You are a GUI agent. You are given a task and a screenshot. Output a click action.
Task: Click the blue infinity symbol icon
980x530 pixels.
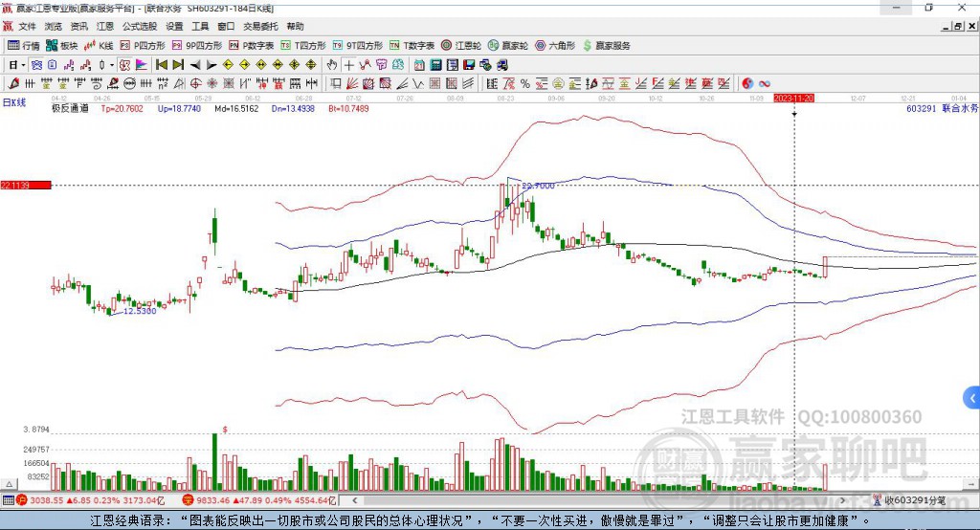point(765,83)
